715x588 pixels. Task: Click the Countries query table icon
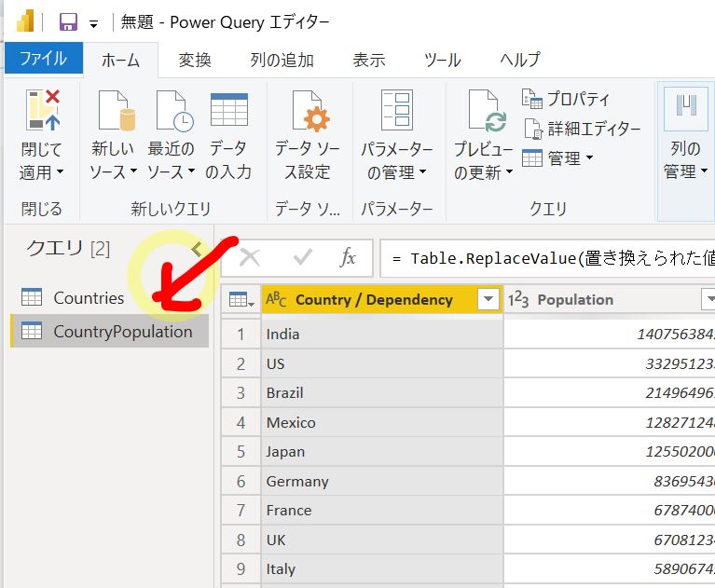pyautogui.click(x=32, y=297)
